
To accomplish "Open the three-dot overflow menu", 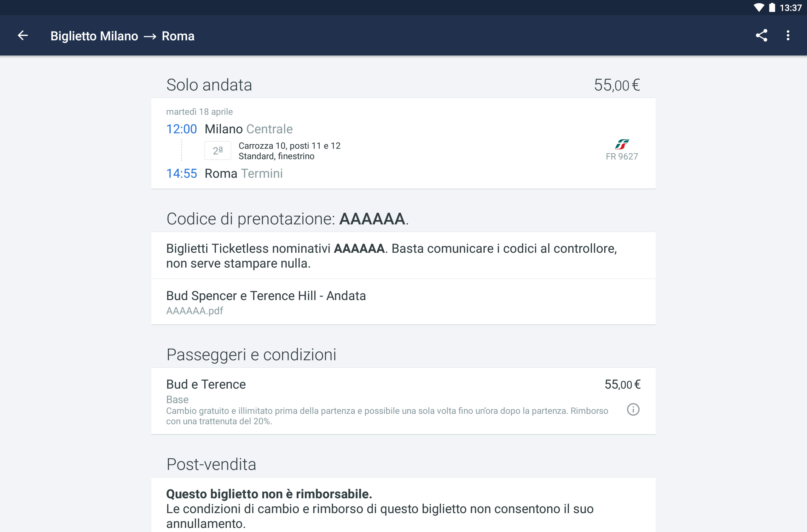I will coord(788,35).
